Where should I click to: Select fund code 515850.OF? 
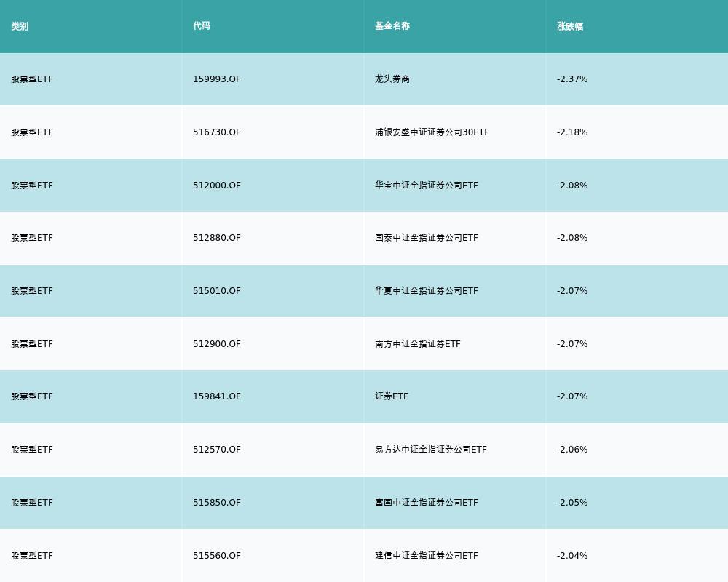coord(216,503)
